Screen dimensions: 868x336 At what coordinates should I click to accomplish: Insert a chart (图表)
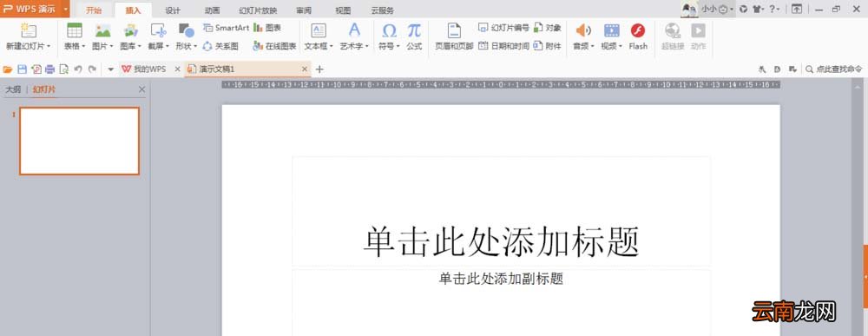pos(267,28)
